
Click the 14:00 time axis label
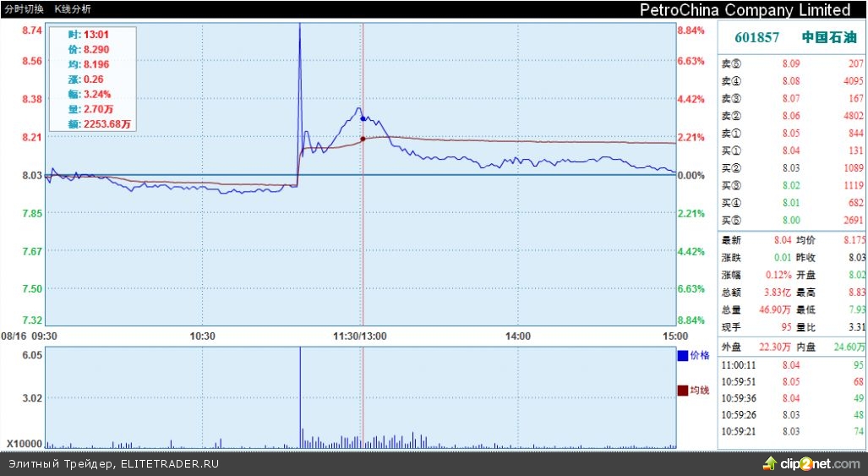pos(517,336)
